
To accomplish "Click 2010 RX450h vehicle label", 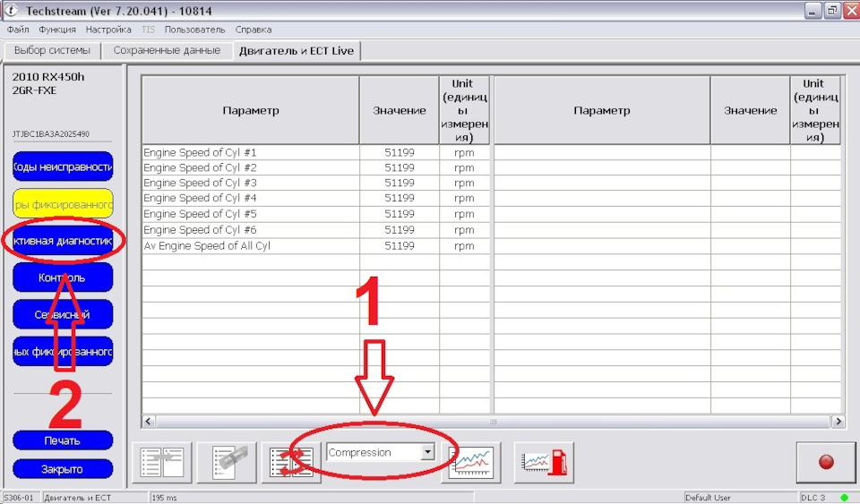I will point(48,77).
